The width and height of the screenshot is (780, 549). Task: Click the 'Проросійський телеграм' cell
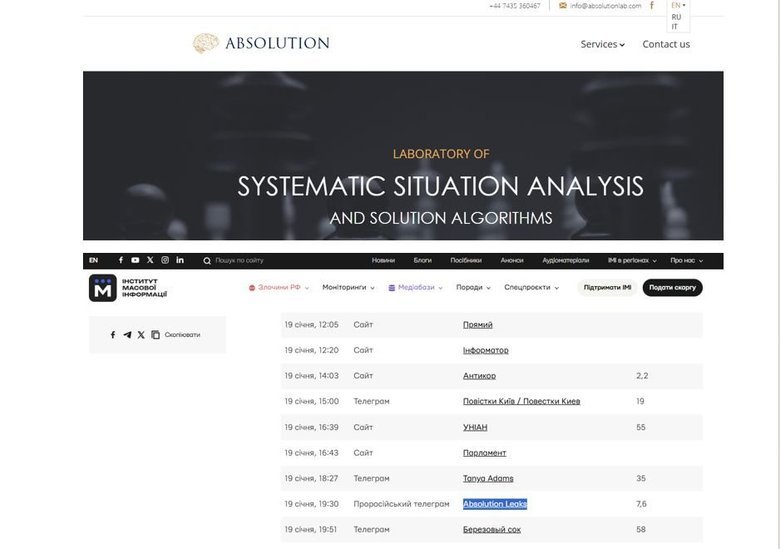pyautogui.click(x=401, y=504)
